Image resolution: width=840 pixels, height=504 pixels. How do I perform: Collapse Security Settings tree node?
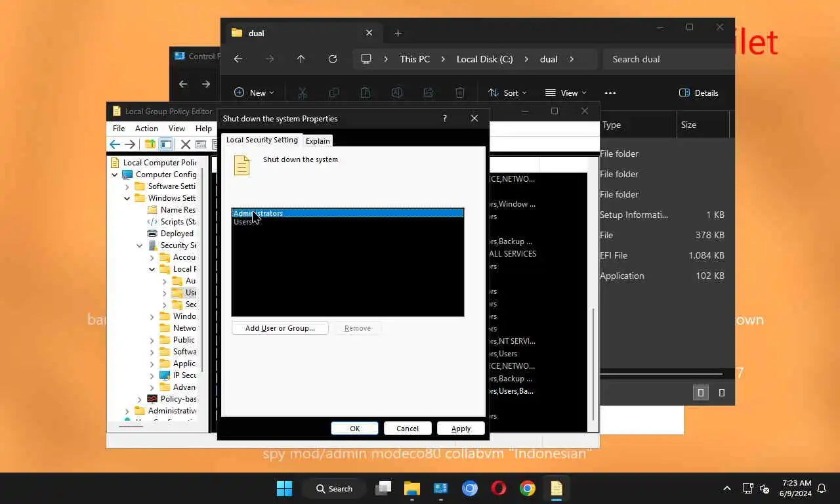[x=140, y=245]
